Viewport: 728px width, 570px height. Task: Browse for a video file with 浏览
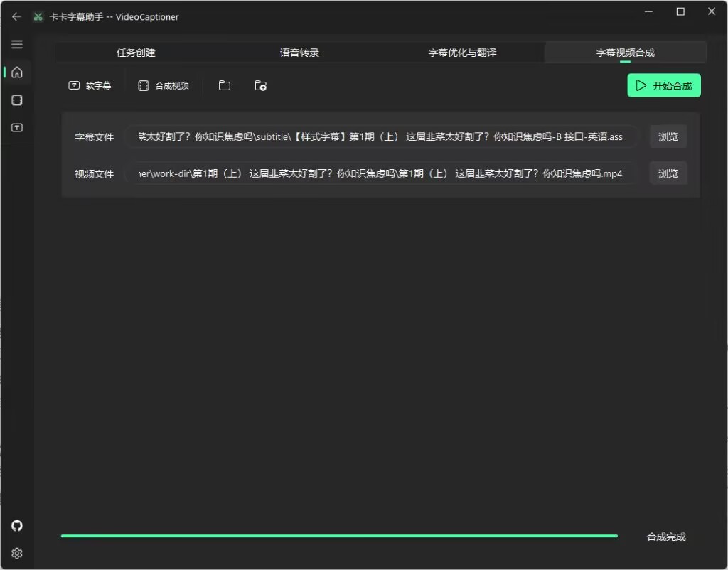(x=668, y=173)
